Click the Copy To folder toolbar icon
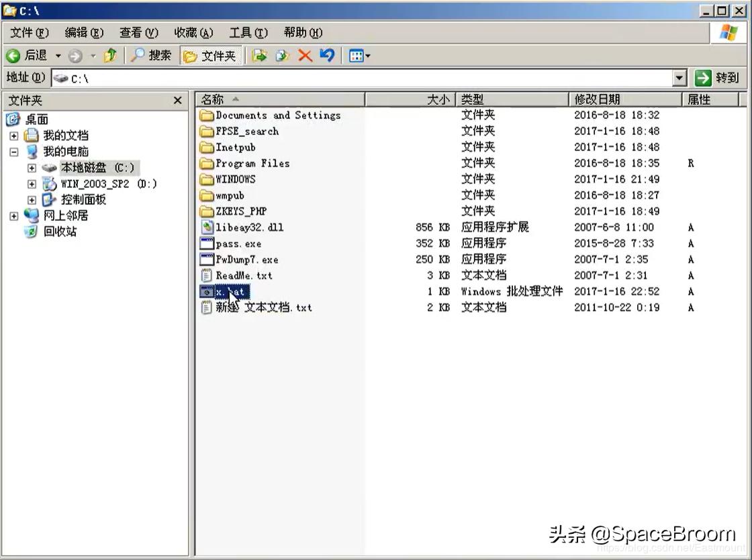The image size is (752, 560). (x=281, y=56)
